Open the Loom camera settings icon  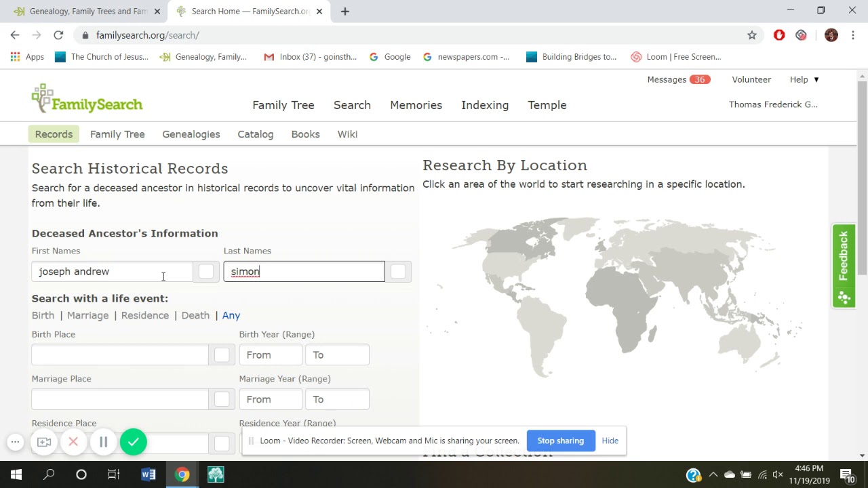click(44, 442)
